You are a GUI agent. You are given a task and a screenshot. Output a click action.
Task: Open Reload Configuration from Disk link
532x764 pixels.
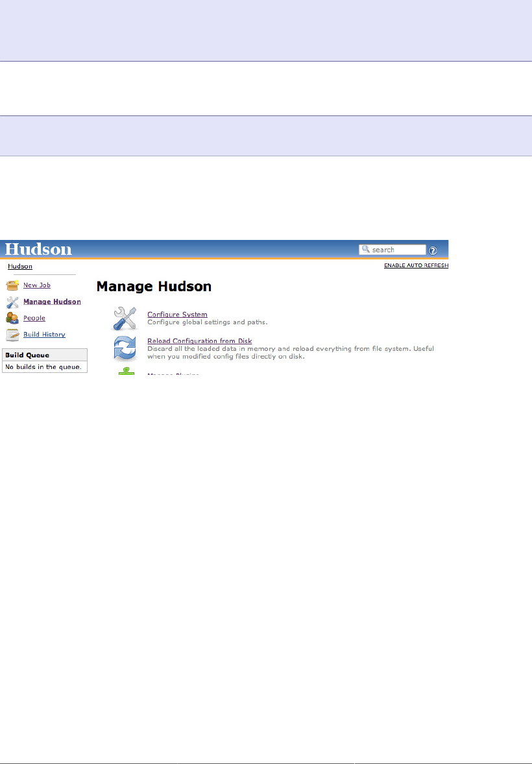pyautogui.click(x=200, y=341)
